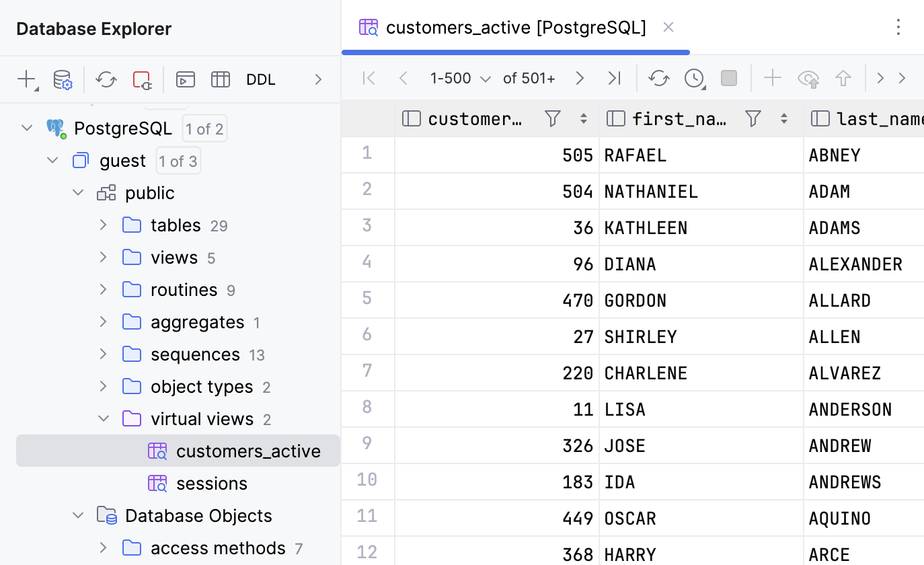The width and height of the screenshot is (924, 565).
Task: Collapse the virtual views node
Action: (104, 418)
